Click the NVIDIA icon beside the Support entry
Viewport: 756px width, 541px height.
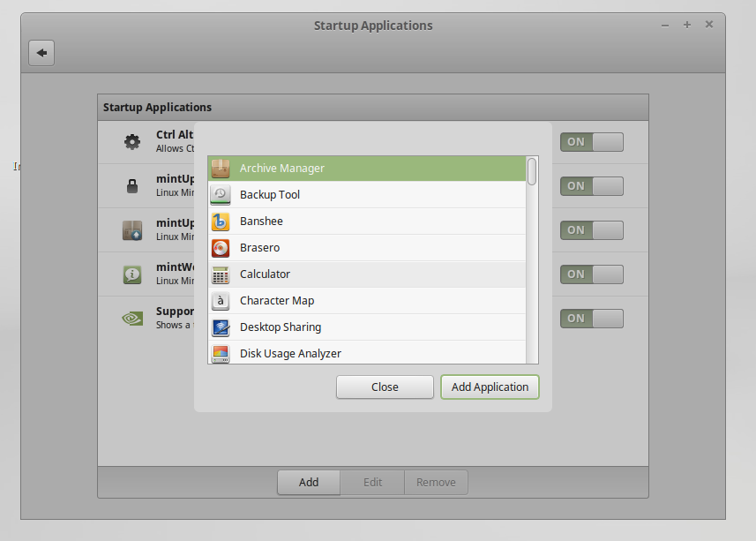(x=131, y=318)
